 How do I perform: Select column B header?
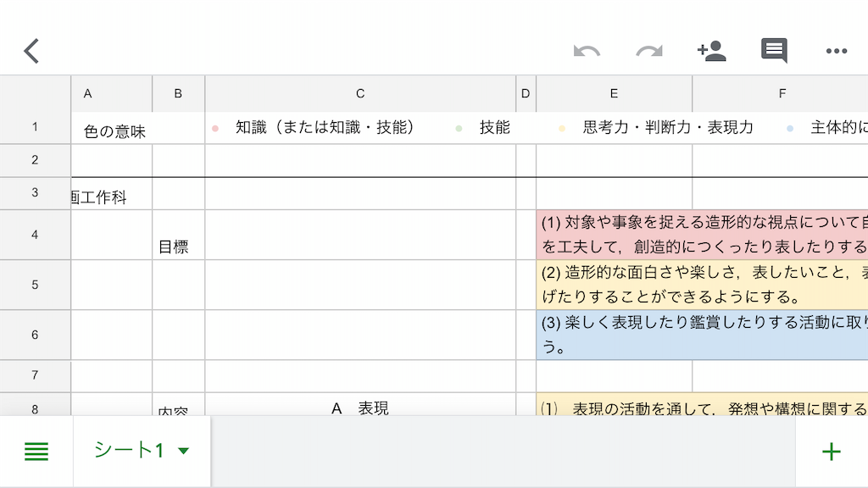coord(178,93)
